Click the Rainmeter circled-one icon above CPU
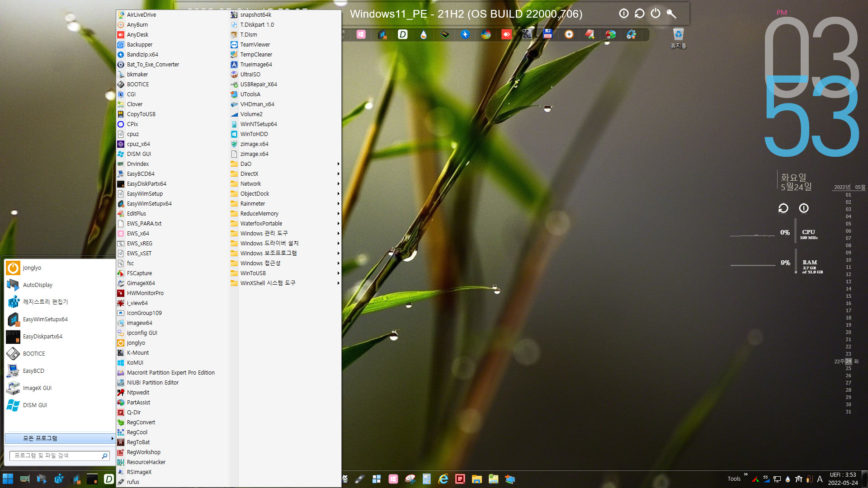Image resolution: width=868 pixels, height=488 pixels. click(803, 208)
